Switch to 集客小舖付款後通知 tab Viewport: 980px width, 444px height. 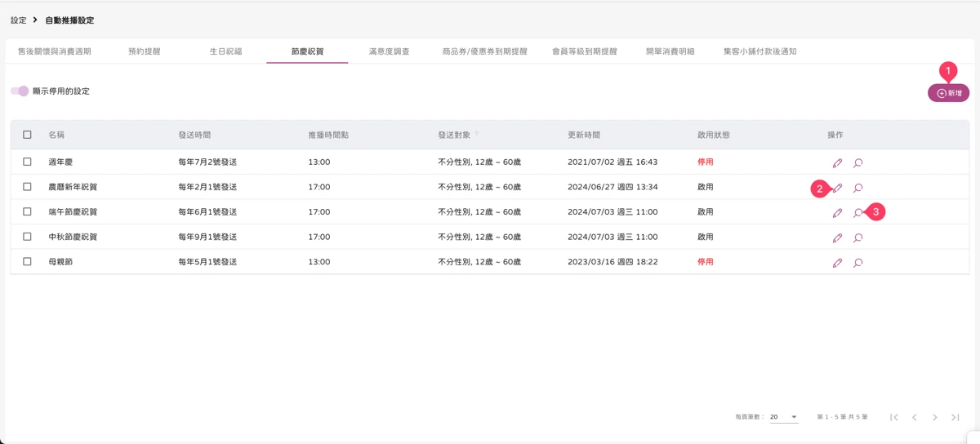tap(760, 51)
